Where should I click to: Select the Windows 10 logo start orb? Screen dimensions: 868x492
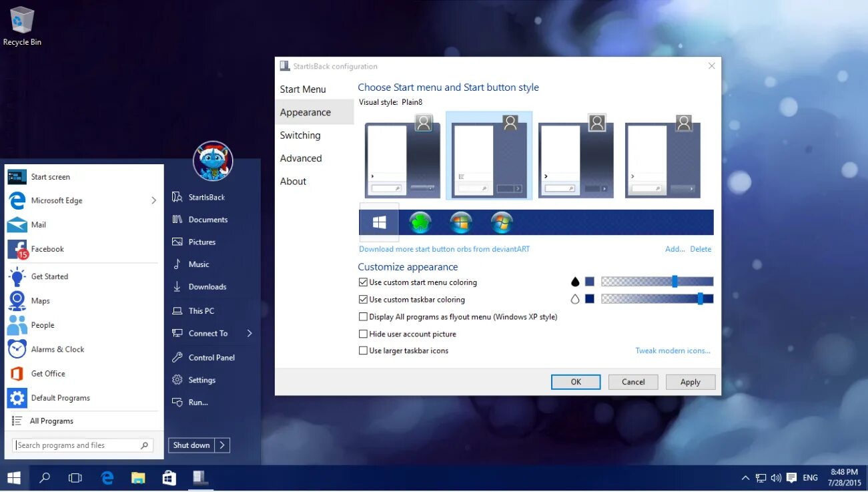click(x=380, y=222)
